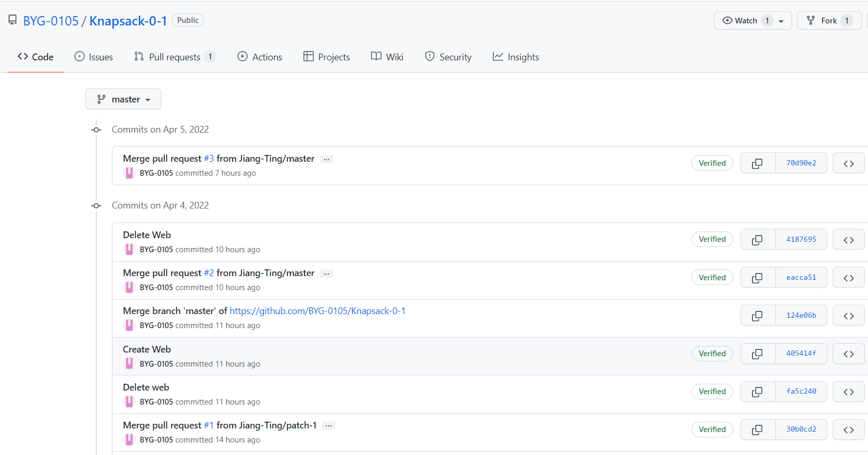This screenshot has width=868, height=455.
Task: Open pull request #2 link
Action: (x=209, y=273)
